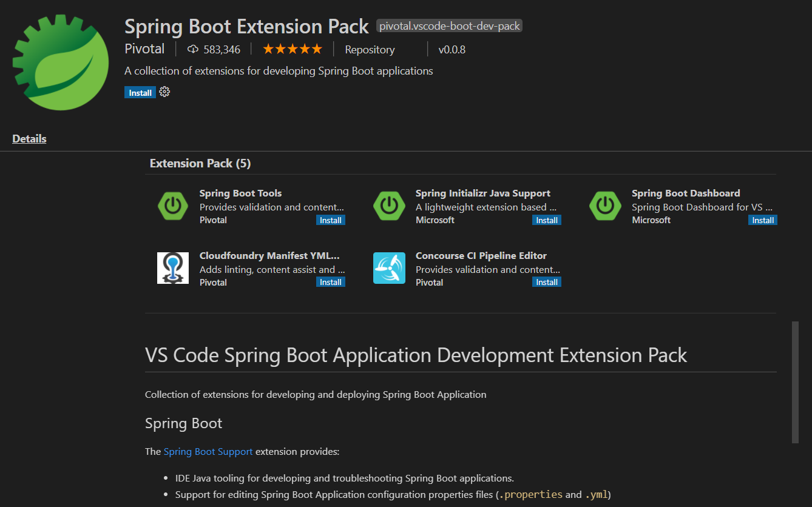
Task: Click the Concourse CI Pipeline Editor title
Action: (481, 256)
